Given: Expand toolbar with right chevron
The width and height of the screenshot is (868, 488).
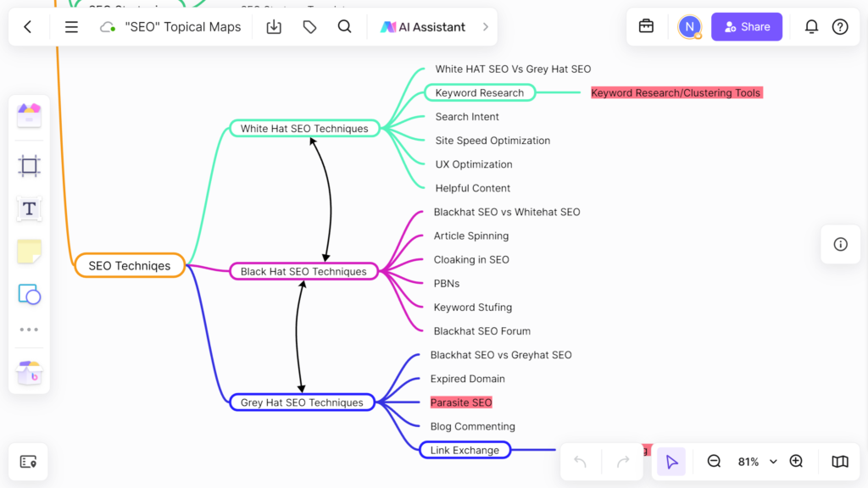Looking at the screenshot, I should click(x=486, y=27).
